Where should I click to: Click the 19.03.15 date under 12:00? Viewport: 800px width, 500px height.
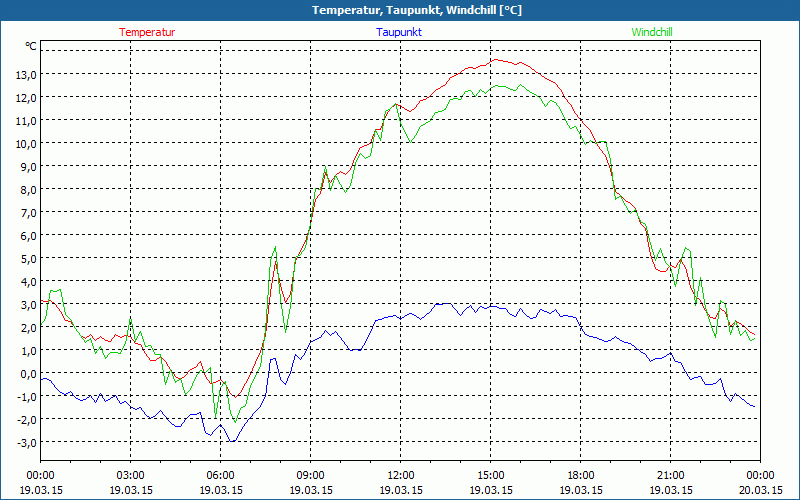tap(401, 490)
